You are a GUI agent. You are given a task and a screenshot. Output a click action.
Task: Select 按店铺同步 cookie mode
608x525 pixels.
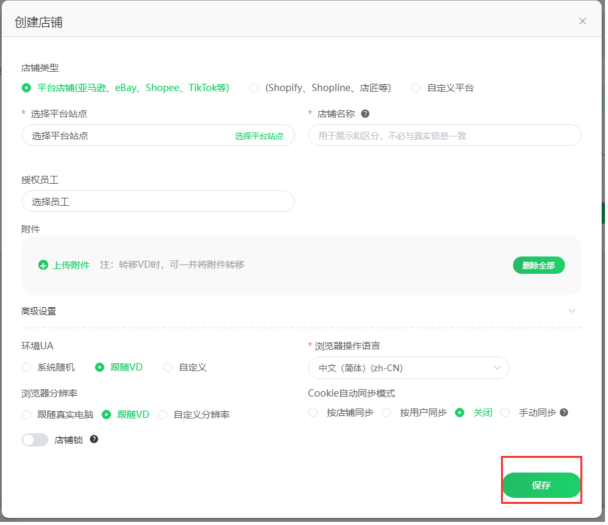click(314, 414)
